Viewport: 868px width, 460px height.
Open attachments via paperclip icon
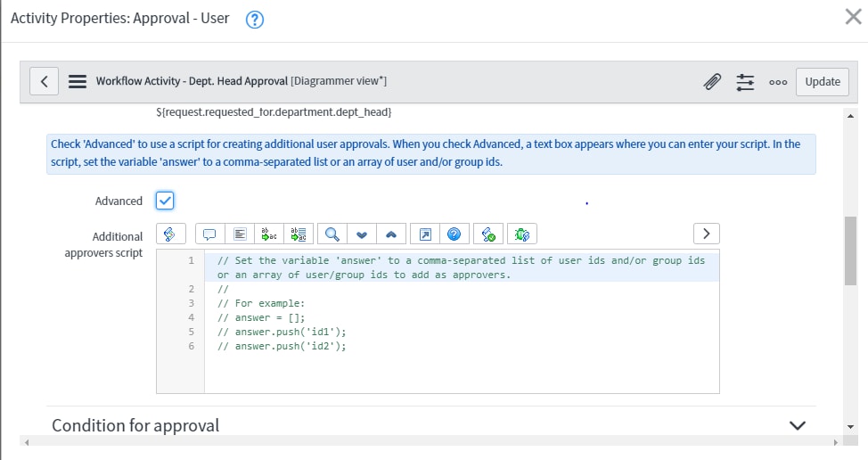(x=712, y=82)
